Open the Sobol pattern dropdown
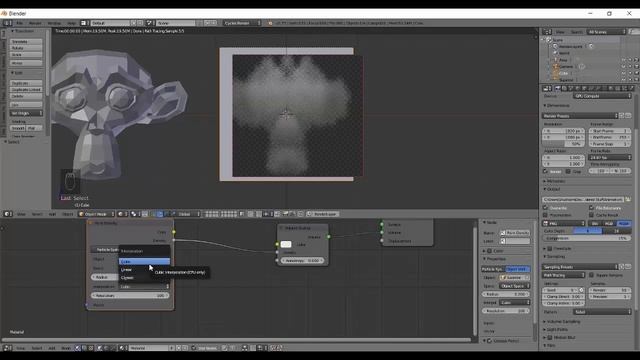This screenshot has height=360, width=640. point(602,312)
